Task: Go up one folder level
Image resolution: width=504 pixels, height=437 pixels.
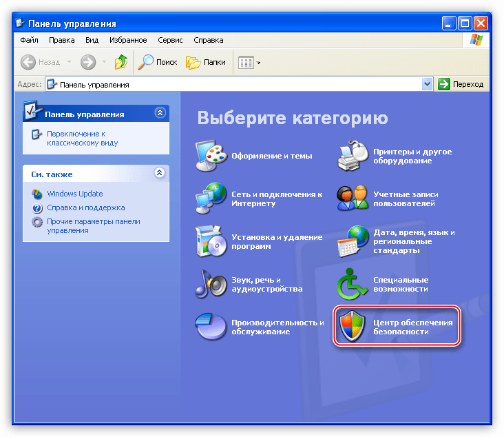Action: click(121, 62)
